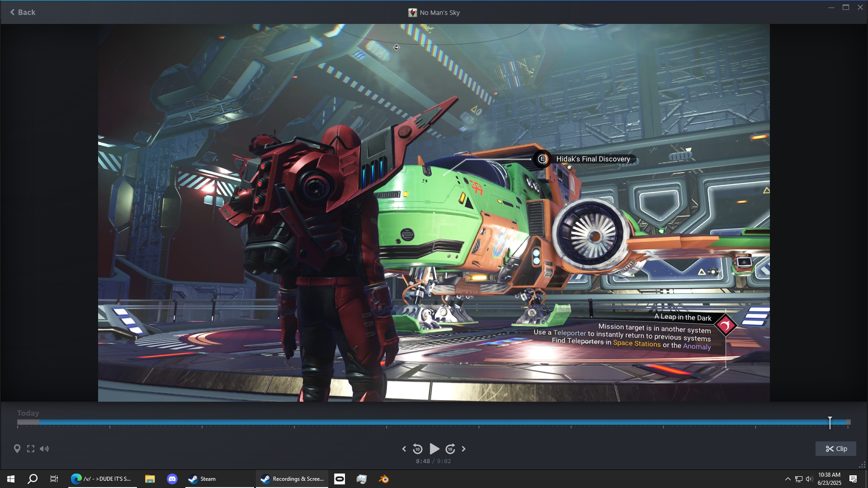868x488 pixels.
Task: Click the timeline playhead marker
Action: (830, 422)
